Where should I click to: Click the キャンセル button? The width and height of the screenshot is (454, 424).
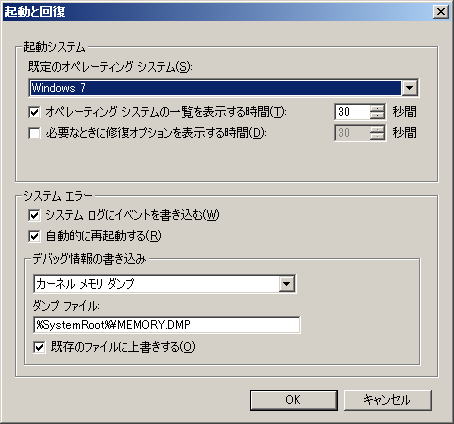tap(387, 400)
